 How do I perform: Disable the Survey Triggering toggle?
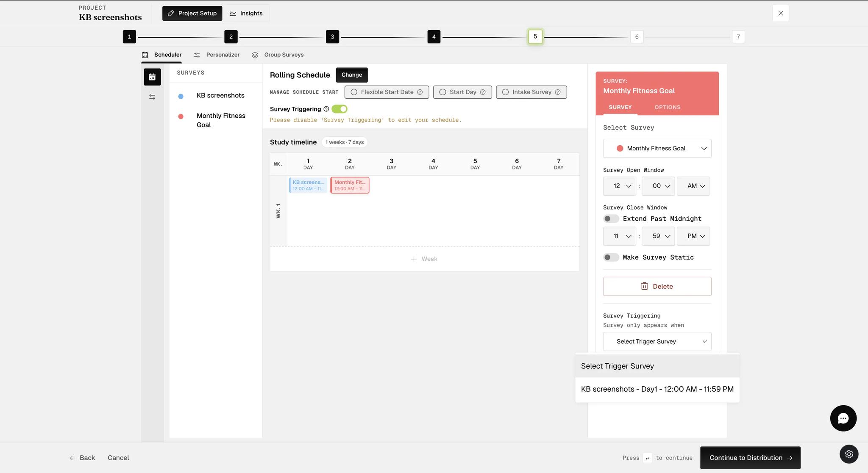click(339, 109)
